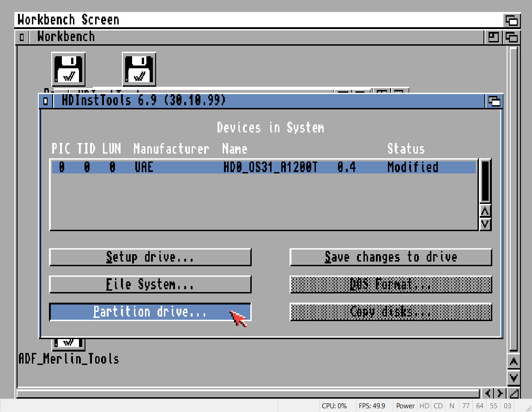Click the Workbench window close gadget
This screenshot has height=412, width=532.
coord(22,37)
